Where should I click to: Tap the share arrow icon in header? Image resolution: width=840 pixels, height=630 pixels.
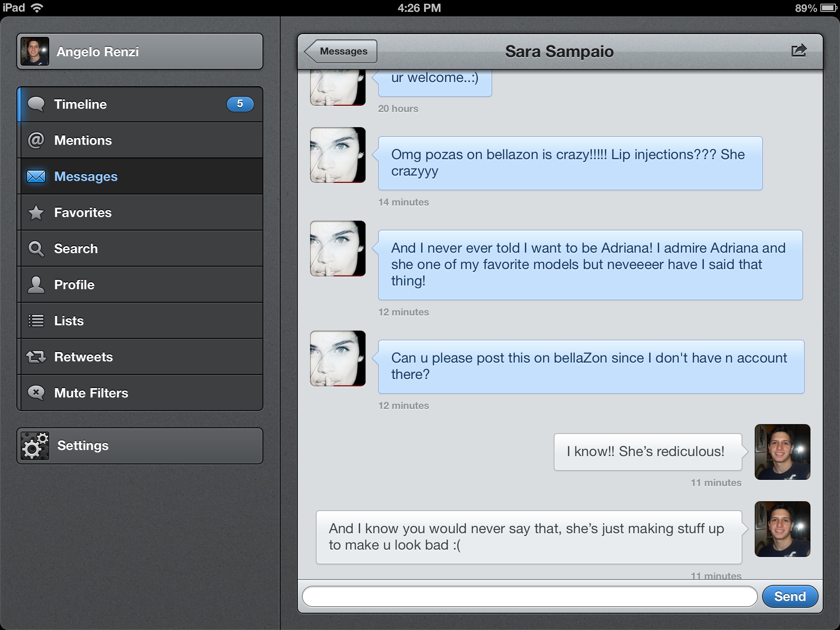[x=798, y=51]
